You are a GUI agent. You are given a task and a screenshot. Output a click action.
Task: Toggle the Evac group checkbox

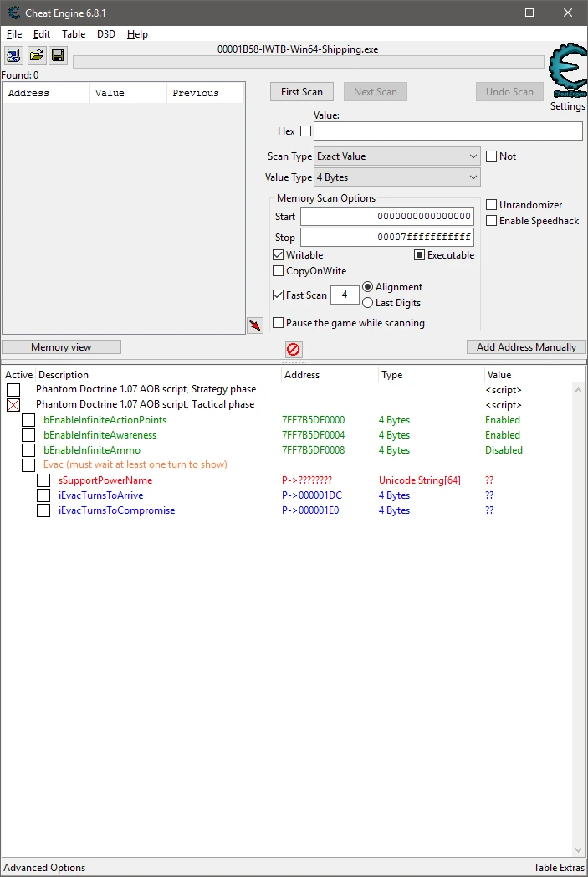[28, 464]
